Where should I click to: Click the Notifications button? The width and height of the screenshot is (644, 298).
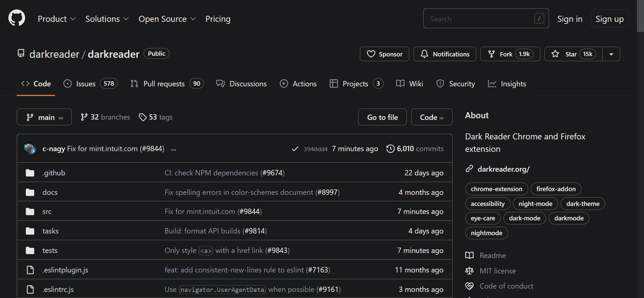445,54
